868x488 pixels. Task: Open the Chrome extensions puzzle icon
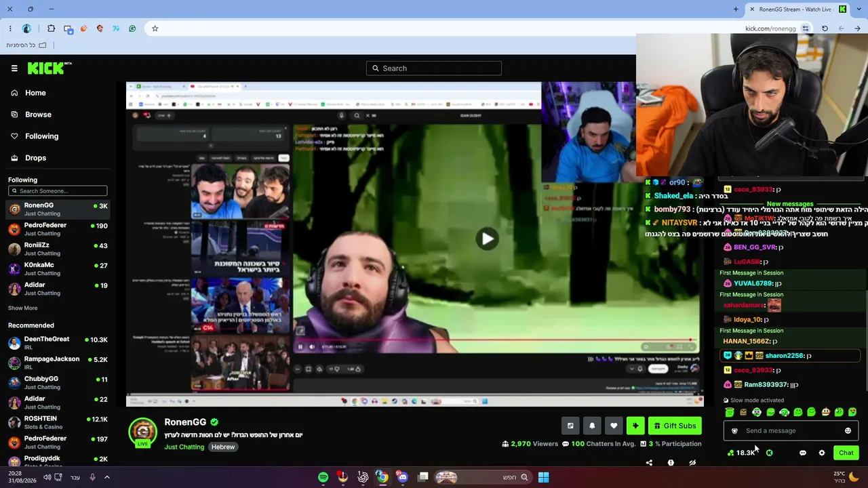(51, 28)
